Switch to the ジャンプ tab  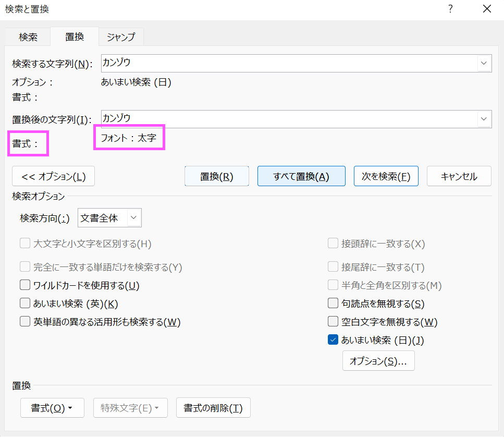(x=121, y=37)
